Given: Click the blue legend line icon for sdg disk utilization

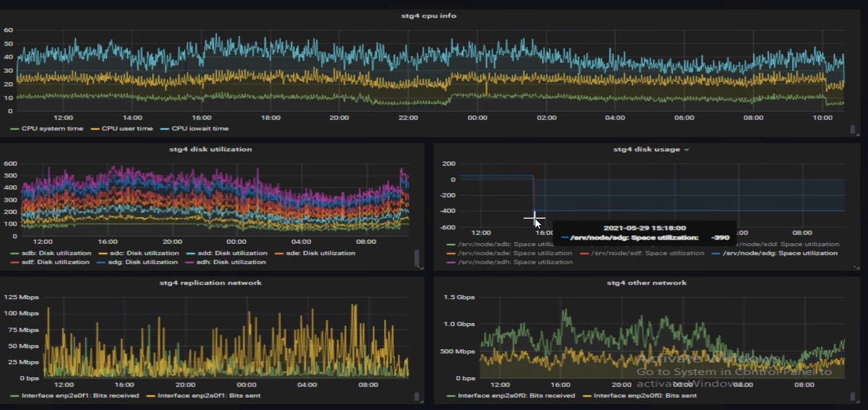Looking at the screenshot, I should pyautogui.click(x=101, y=262).
